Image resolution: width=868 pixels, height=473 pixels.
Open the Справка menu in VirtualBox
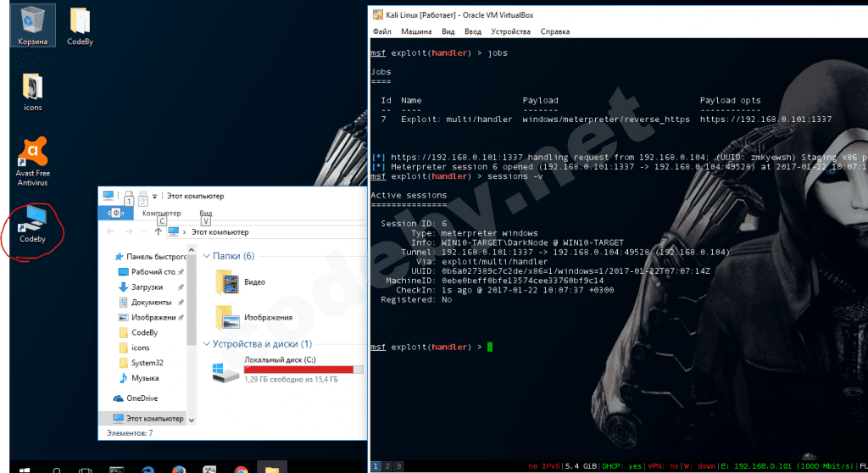point(554,31)
